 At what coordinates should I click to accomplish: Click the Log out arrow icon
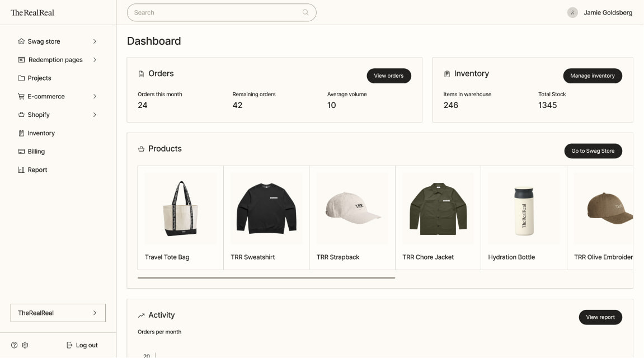69,345
